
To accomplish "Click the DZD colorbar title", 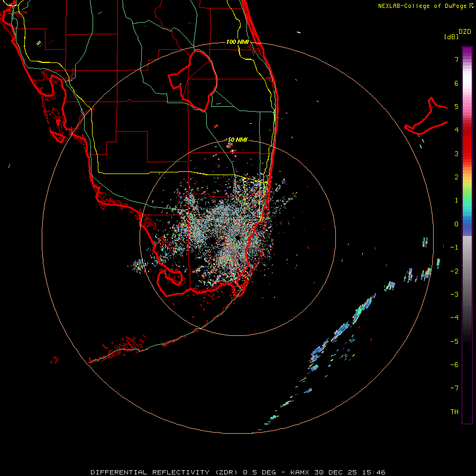I will pyautogui.click(x=464, y=32).
